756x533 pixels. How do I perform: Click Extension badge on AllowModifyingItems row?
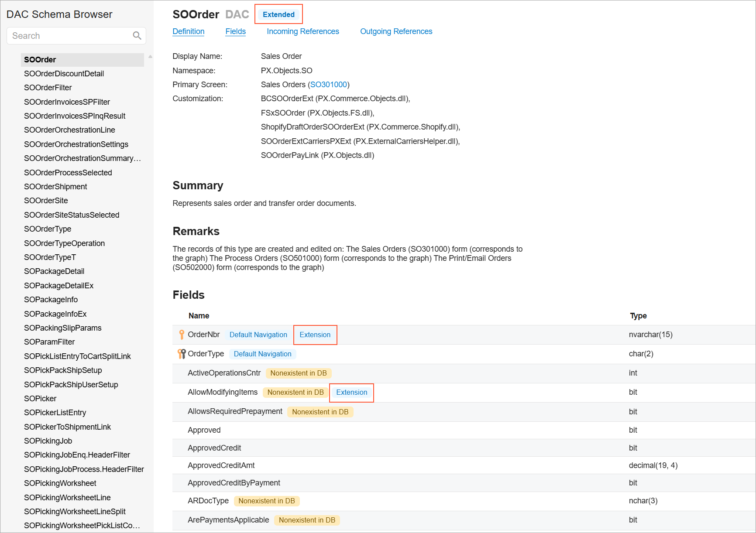click(352, 392)
